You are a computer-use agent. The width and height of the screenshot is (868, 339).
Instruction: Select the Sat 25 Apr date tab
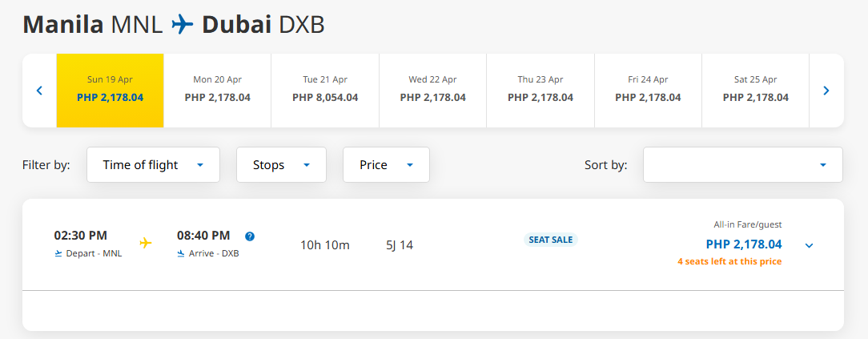[x=756, y=91]
